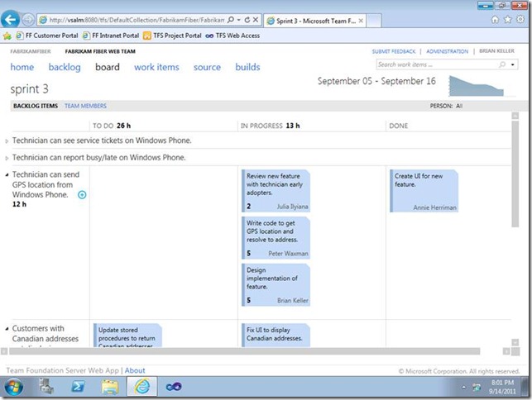532x400 pixels.
Task: Open the browser home icon
Action: [x=496, y=18]
